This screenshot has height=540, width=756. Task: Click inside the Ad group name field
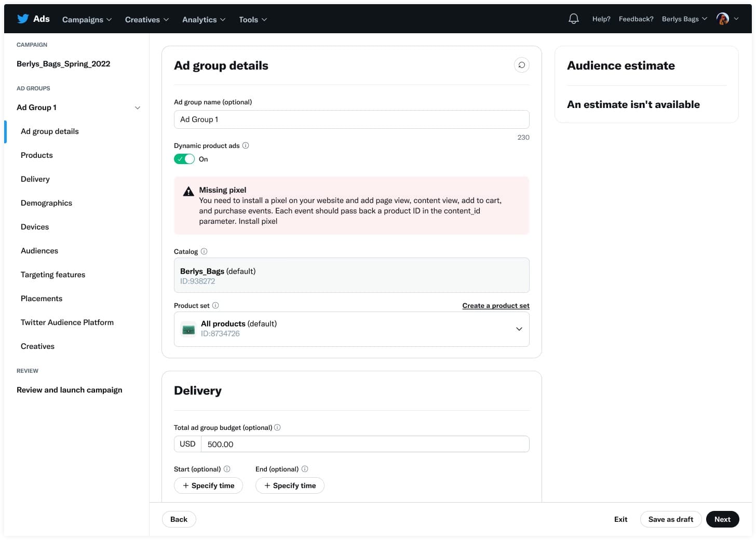pos(352,119)
